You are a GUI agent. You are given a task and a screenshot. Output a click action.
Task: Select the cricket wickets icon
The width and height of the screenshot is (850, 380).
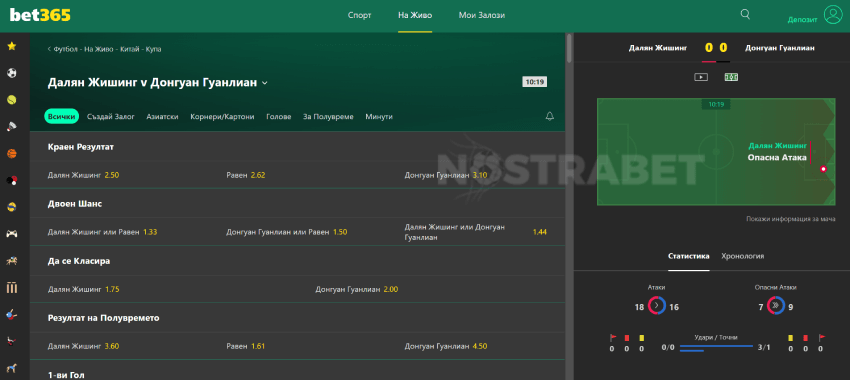pyautogui.click(x=11, y=287)
